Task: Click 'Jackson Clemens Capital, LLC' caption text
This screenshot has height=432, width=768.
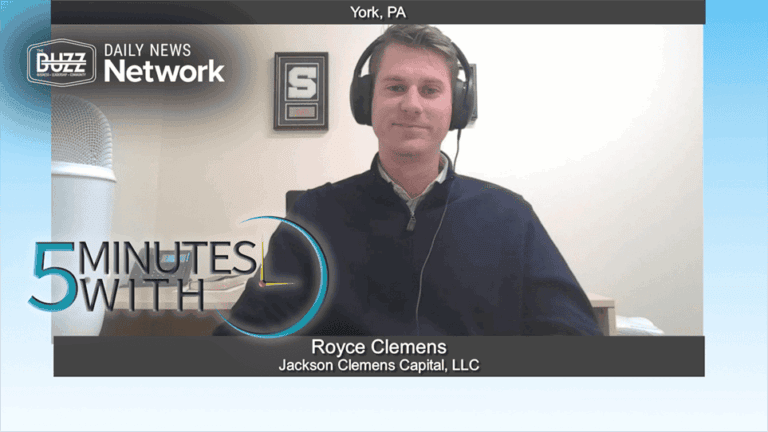Action: tap(379, 365)
